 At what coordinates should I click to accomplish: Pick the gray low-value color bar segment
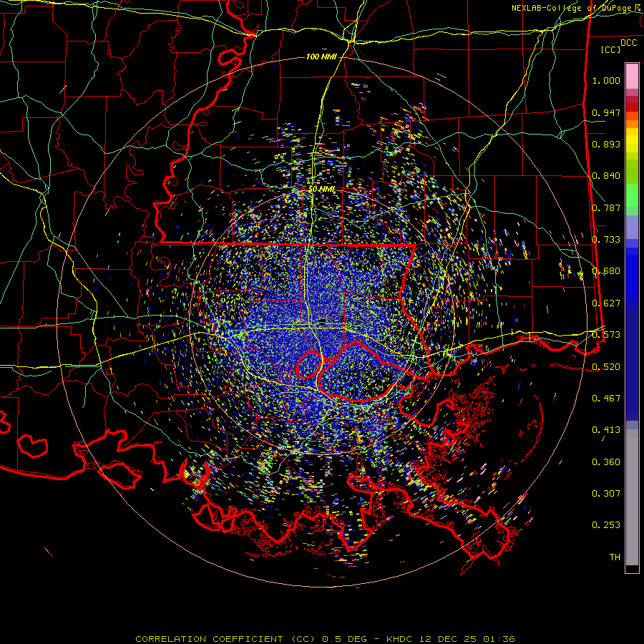[x=632, y=497]
